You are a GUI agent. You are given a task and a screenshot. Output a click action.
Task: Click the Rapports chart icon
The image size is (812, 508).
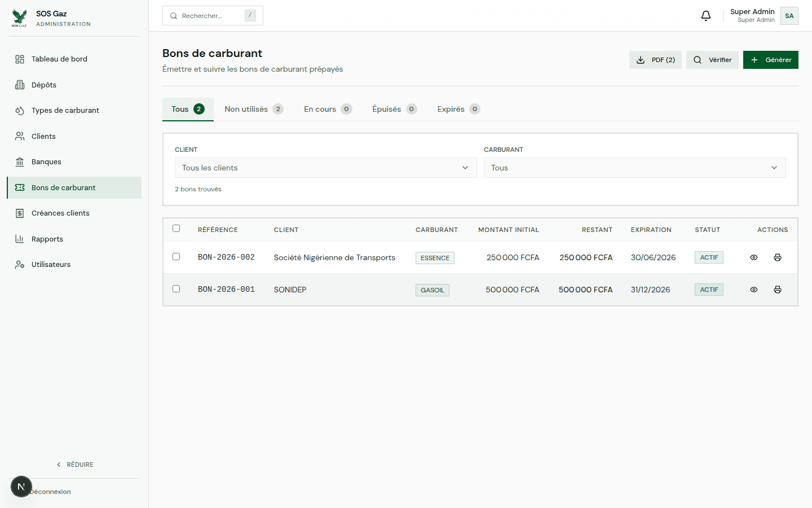click(x=20, y=239)
